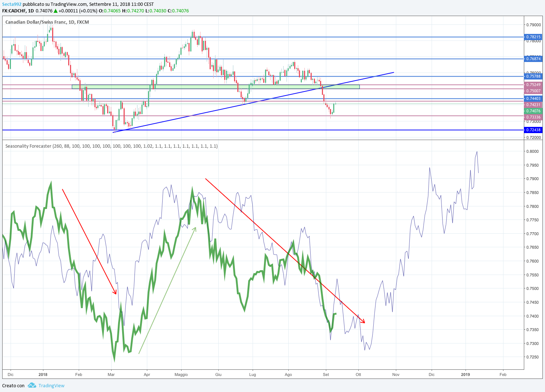Click the 0.75249 price level label
545x392 pixels.
pyautogui.click(x=533, y=85)
